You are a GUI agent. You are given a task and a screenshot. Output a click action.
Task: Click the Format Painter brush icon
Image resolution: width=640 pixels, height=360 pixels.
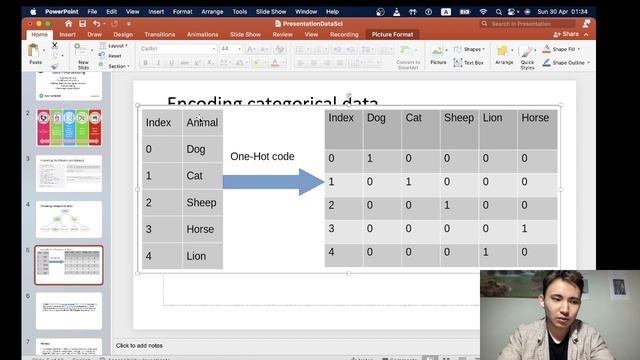(x=55, y=65)
